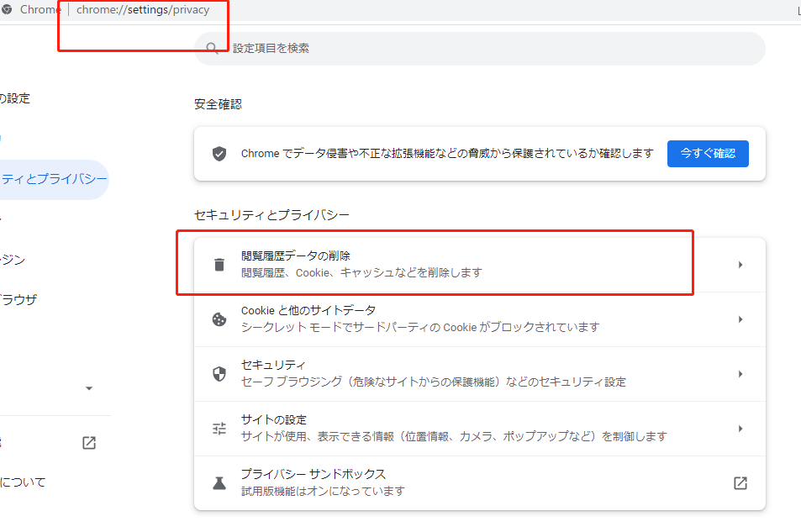801x532 pixels.
Task: Expand the arrow for Cookie と他のサイトデータ
Action: coord(740,319)
